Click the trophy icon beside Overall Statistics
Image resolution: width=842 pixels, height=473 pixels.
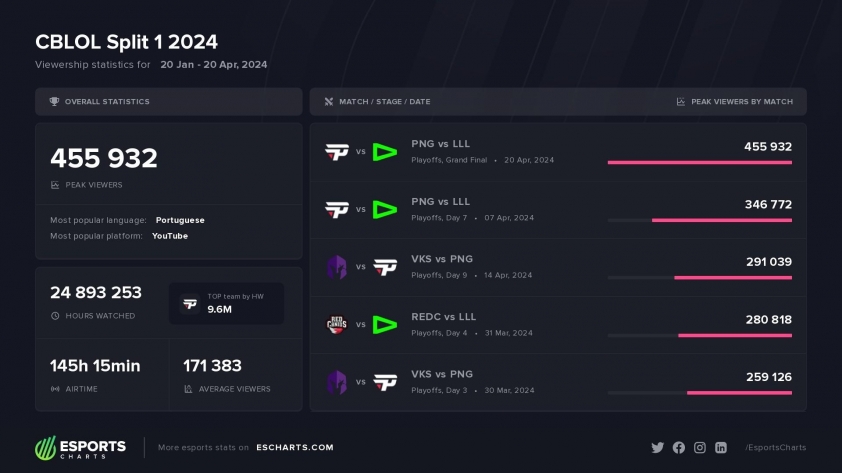coord(54,101)
